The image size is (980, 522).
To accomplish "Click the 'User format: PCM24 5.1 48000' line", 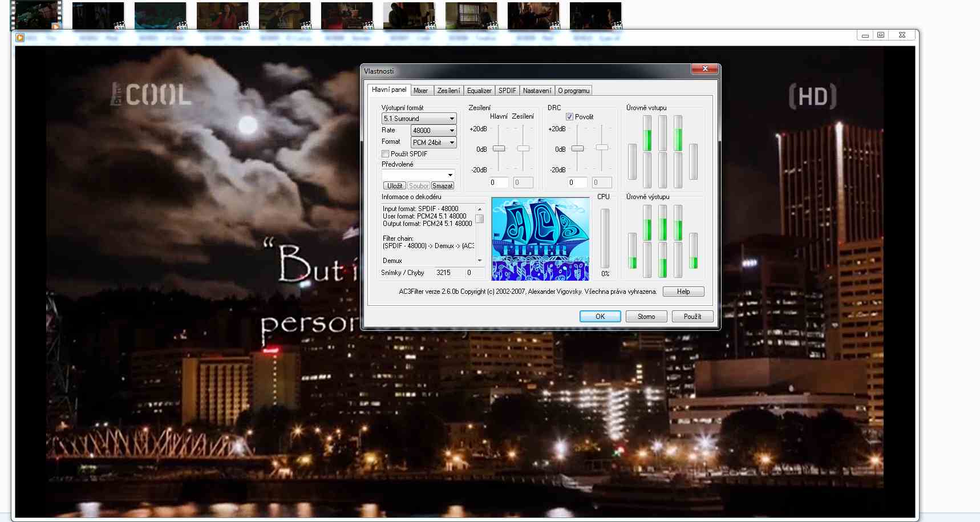I will (424, 216).
